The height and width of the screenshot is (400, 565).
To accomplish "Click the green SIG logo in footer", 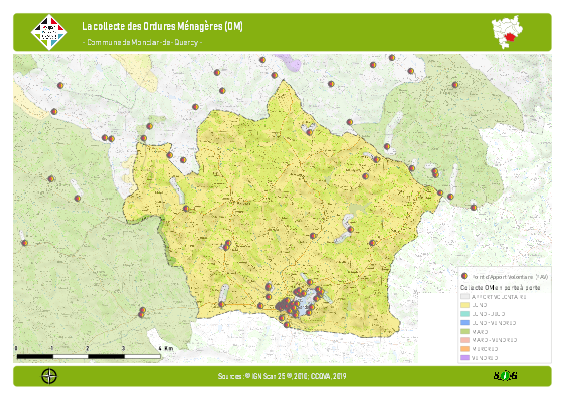I will (x=506, y=376).
